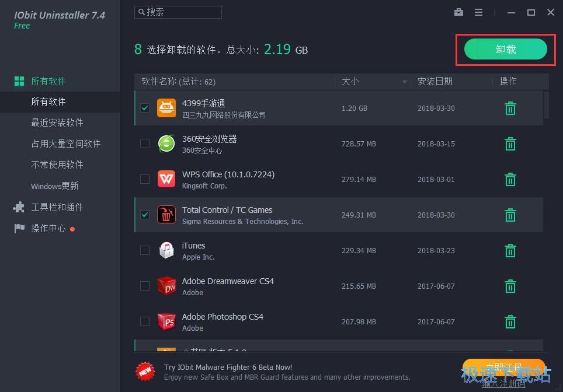The height and width of the screenshot is (392, 563).
Task: Open Windows更新 section
Action: [x=54, y=185]
